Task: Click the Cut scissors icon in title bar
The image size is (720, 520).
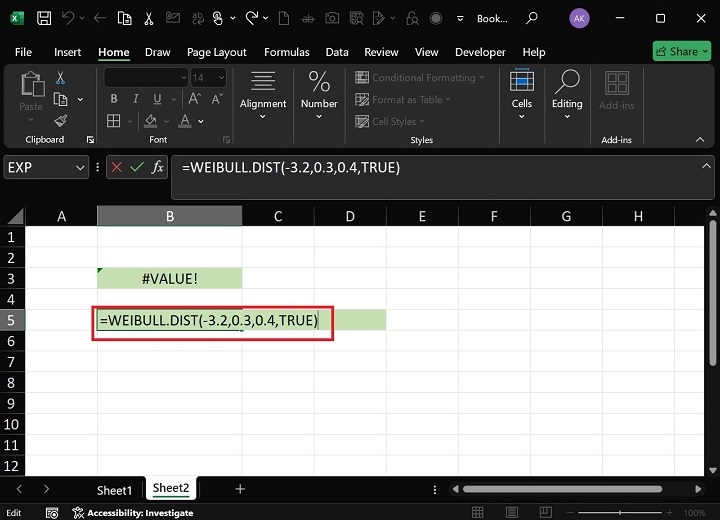Action: (148, 18)
